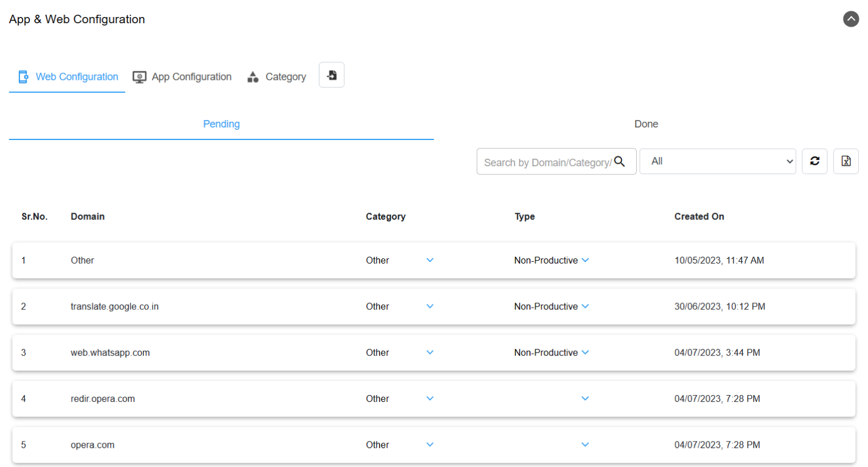868x467 pixels.
Task: Click the translate.google.co.in domain text
Action: [115, 307]
